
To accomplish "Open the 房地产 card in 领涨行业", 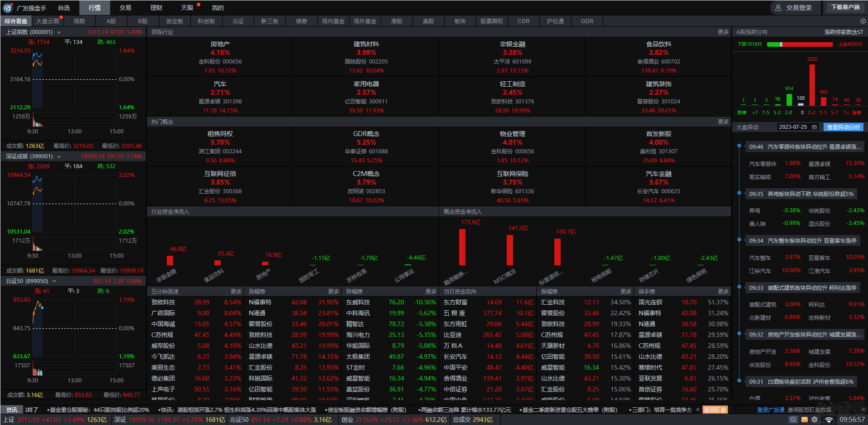I will pos(220,57).
